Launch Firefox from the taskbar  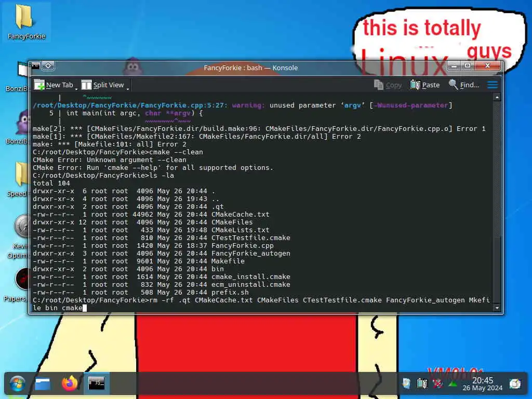(70, 383)
